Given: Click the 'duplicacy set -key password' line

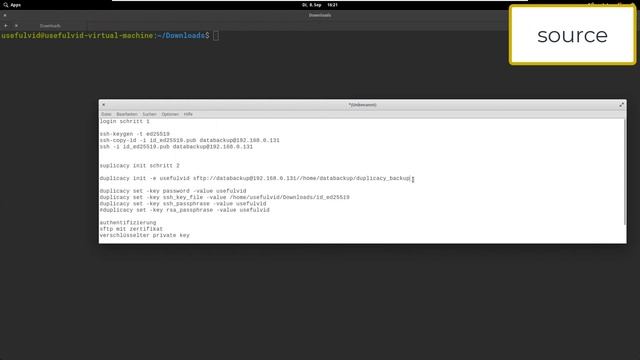Looking at the screenshot, I should pyautogui.click(x=173, y=191).
